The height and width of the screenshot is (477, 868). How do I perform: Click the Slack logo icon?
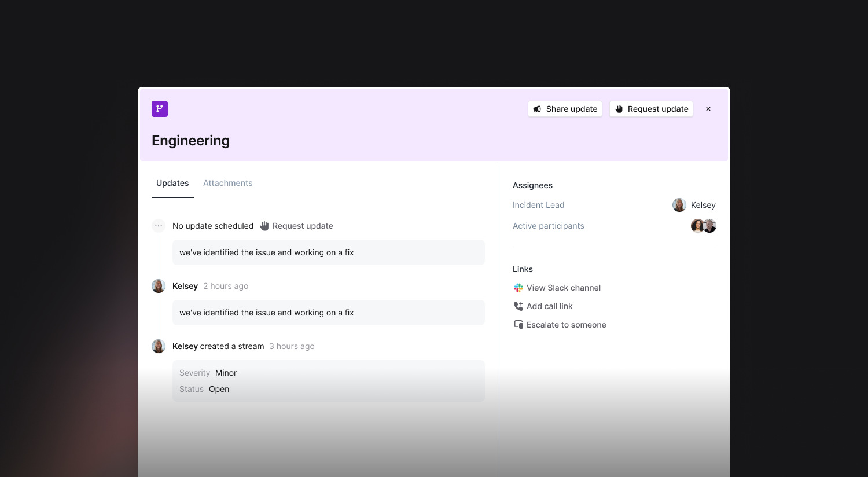(x=518, y=288)
